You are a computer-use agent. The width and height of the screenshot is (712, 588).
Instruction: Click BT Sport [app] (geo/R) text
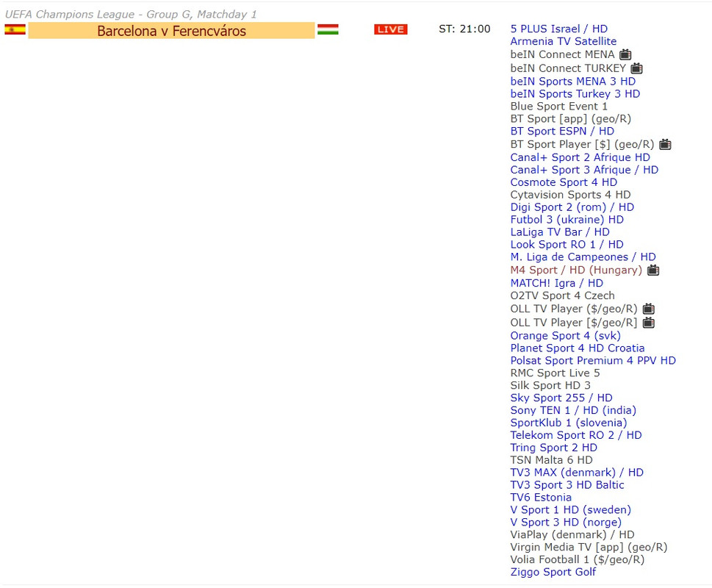point(571,119)
